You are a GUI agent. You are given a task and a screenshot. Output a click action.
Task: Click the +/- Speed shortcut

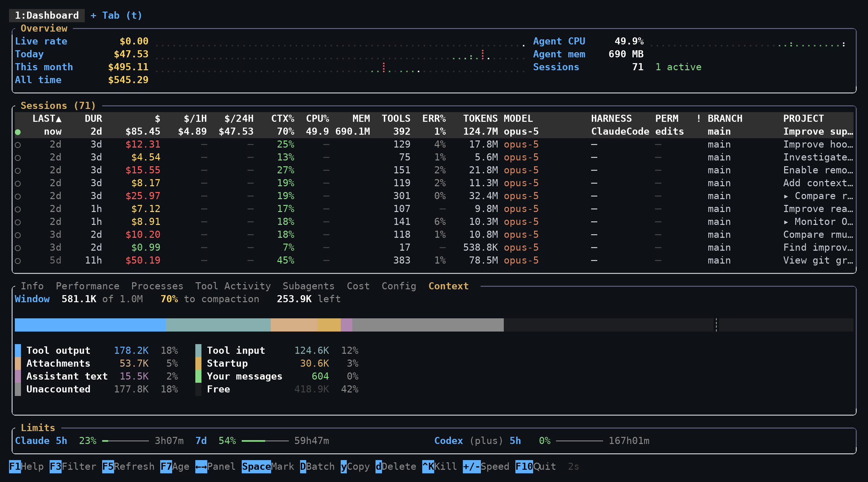[486, 467]
